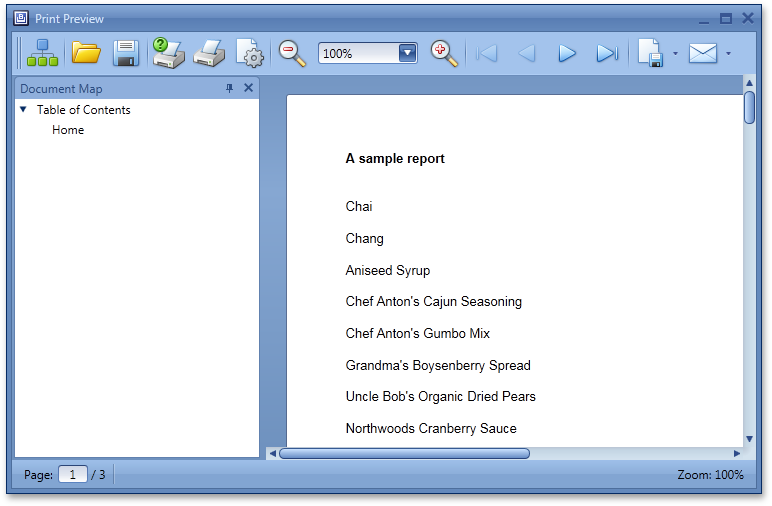Select Table of Contents in Document Map
This screenshot has width=772, height=506.
[83, 110]
